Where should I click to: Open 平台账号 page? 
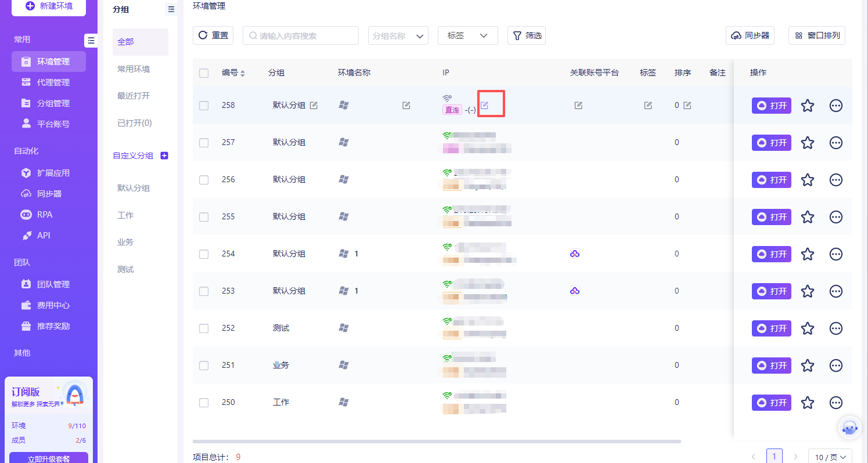(49, 124)
